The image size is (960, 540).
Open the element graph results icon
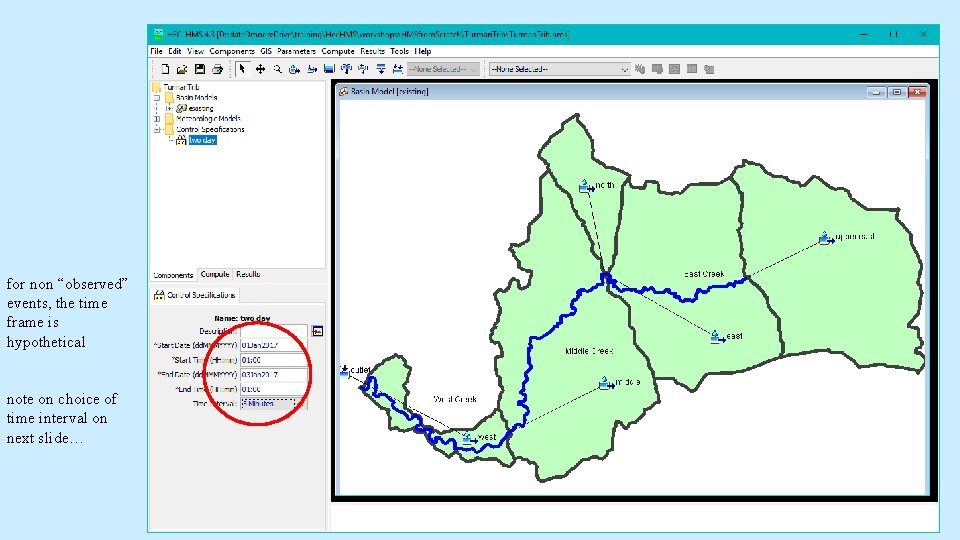point(674,69)
